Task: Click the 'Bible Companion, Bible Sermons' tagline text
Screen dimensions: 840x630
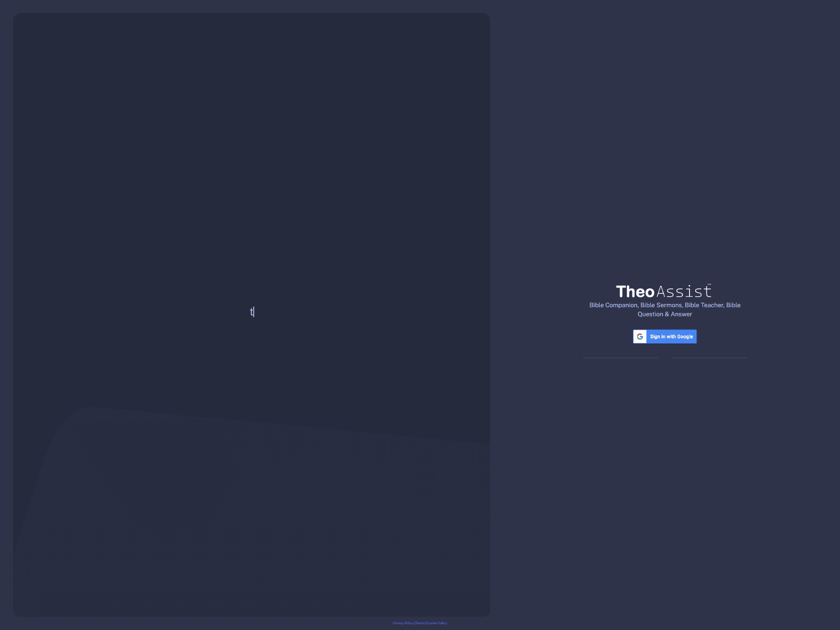Action: pos(665,309)
